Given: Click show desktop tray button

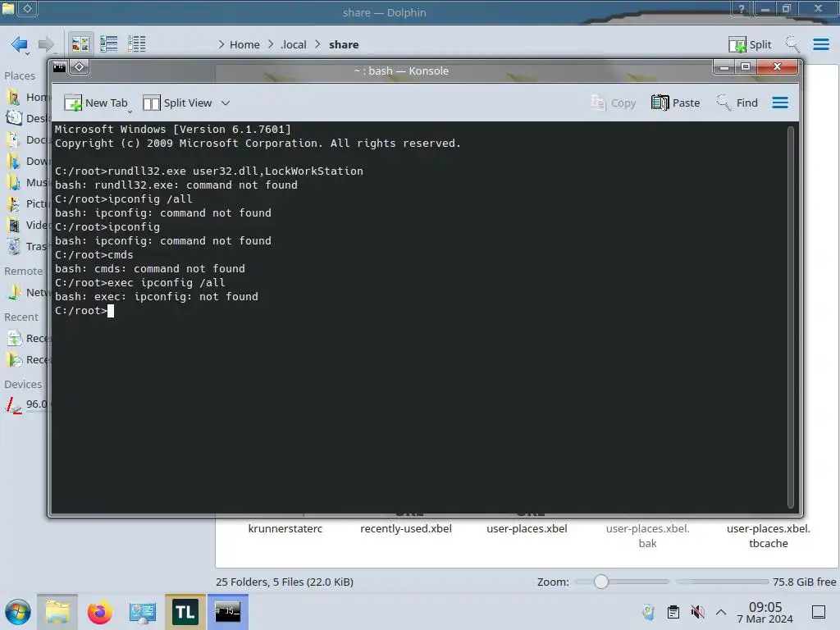Looking at the screenshot, I should tap(819, 612).
